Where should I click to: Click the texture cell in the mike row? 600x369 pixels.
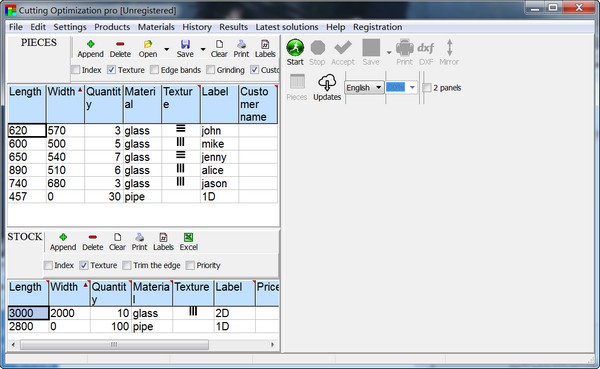(181, 144)
